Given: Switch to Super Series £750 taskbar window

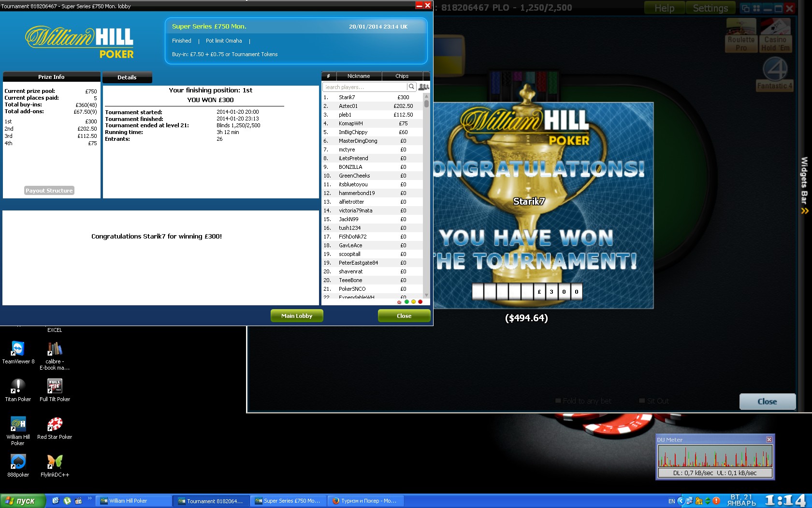Looking at the screenshot, I should click(289, 501).
